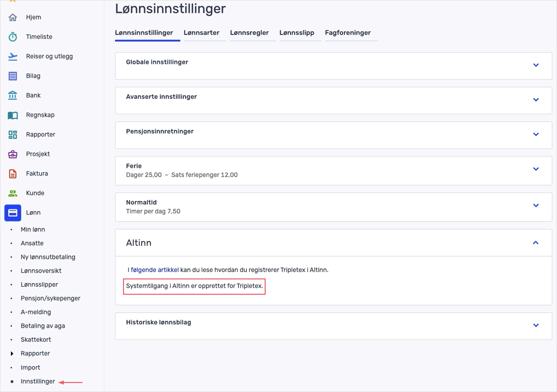557x392 pixels.
Task: Collapse the Altinn section
Action: pos(536,243)
